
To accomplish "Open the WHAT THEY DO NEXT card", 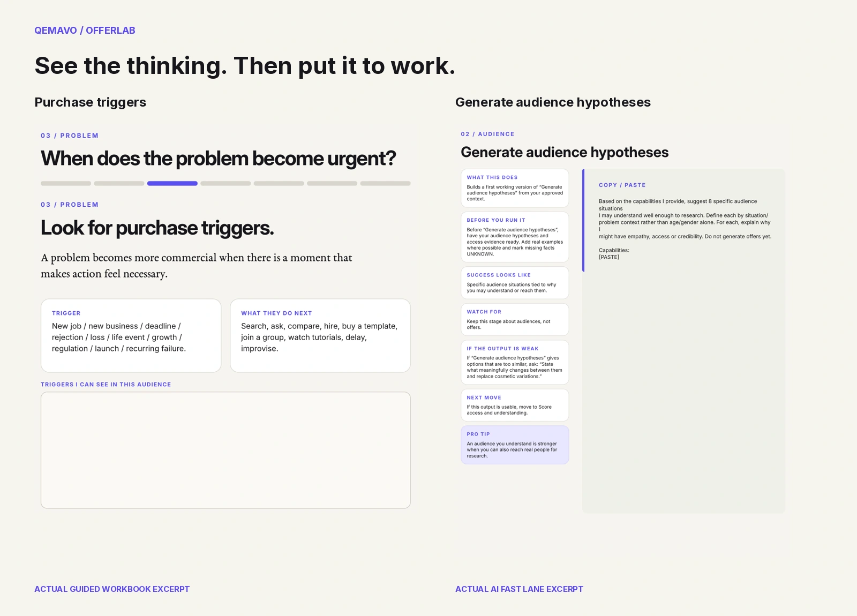I will 320,335.
